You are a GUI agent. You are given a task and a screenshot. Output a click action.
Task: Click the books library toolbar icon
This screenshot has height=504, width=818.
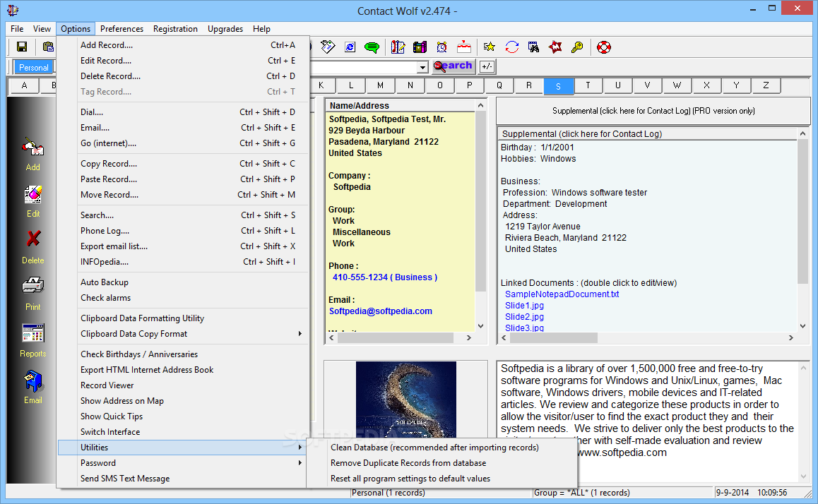[420, 47]
